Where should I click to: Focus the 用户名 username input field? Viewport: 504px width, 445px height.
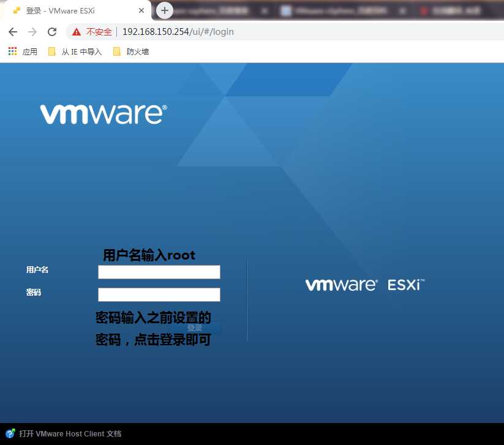click(159, 272)
